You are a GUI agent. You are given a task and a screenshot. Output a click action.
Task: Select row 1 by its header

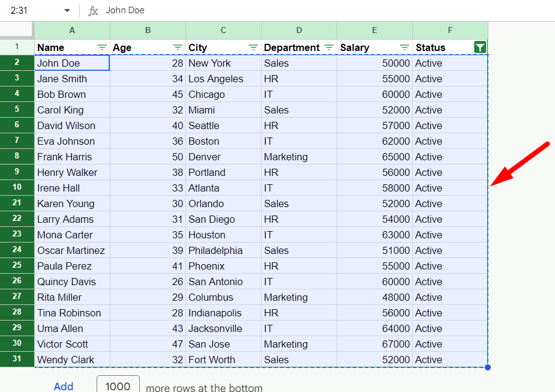point(17,47)
